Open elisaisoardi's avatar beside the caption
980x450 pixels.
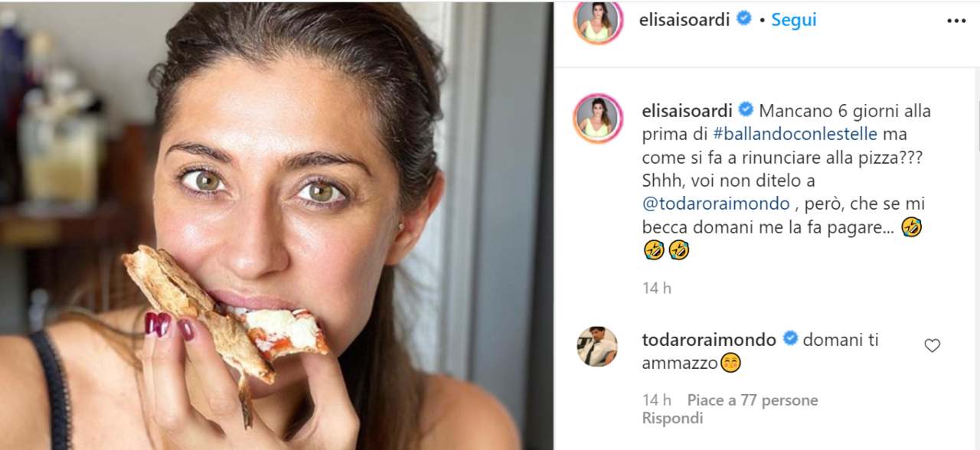598,116
